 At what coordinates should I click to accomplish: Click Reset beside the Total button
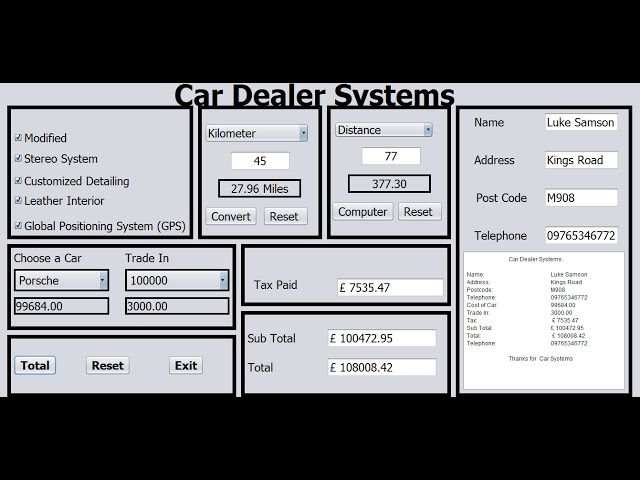coord(108,365)
